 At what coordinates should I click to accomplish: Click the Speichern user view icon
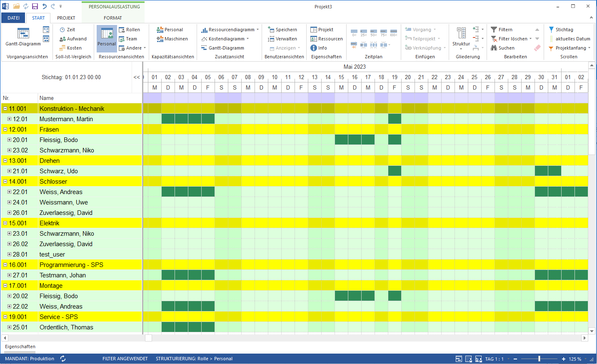[271, 30]
